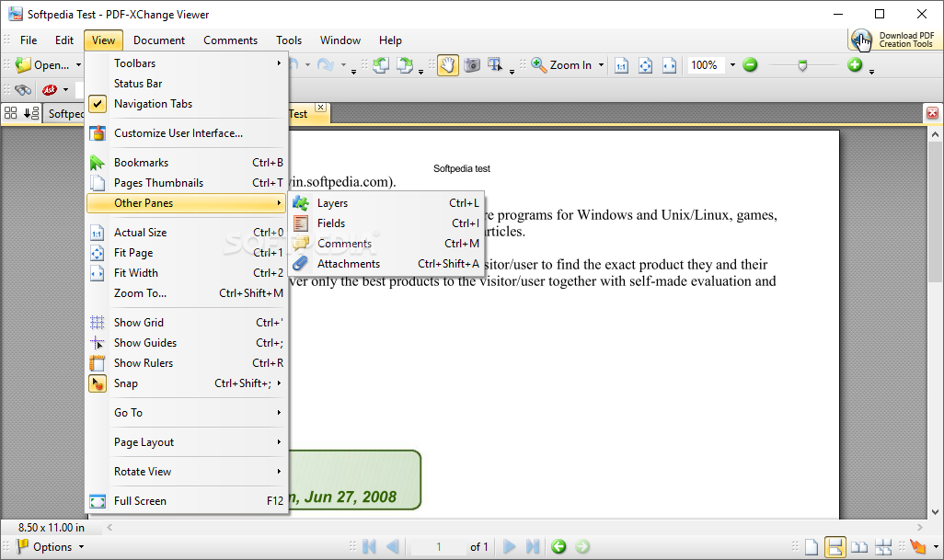Open the File menu
The width and height of the screenshot is (944, 560).
(29, 40)
